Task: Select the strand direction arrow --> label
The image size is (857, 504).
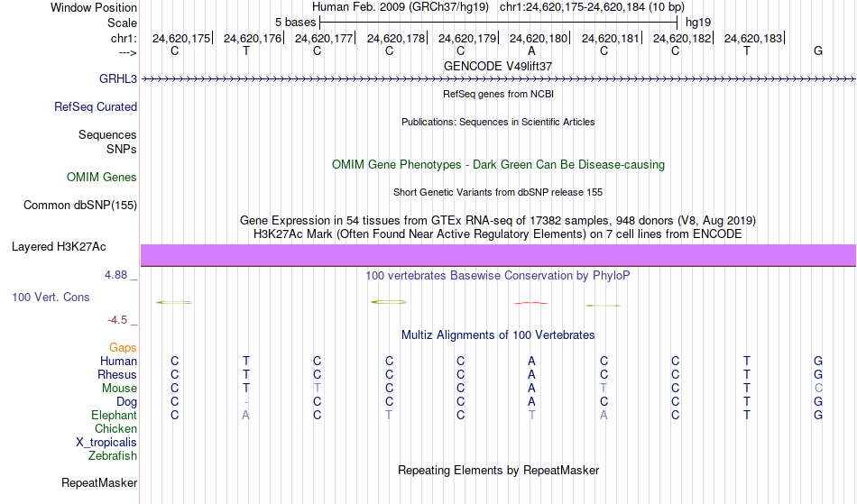Action: pos(127,52)
